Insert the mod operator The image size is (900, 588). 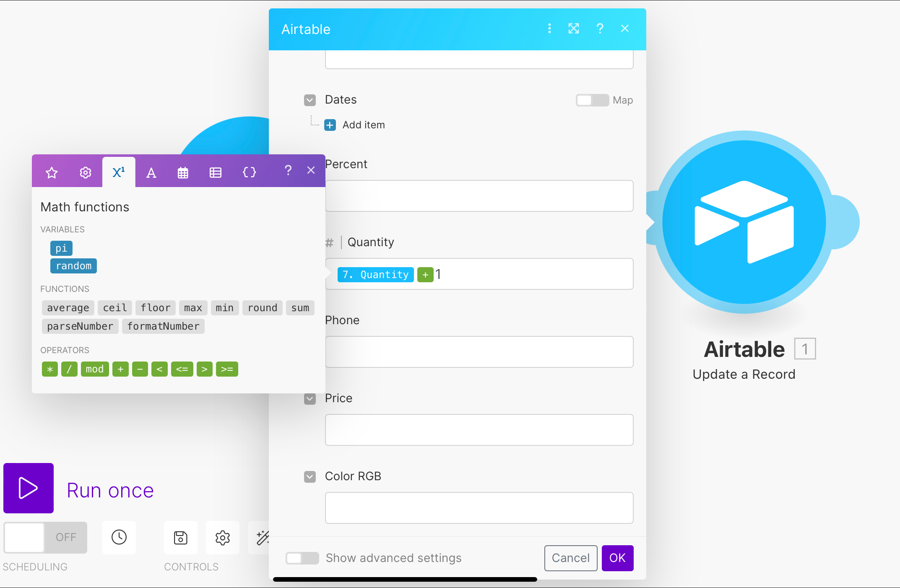pyautogui.click(x=95, y=369)
